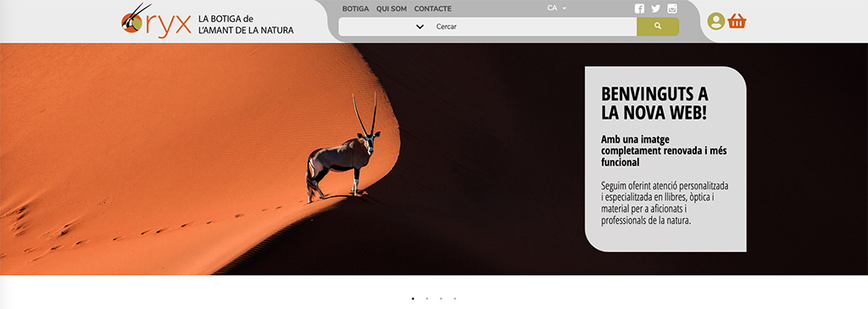Open the user account icon

point(715,21)
